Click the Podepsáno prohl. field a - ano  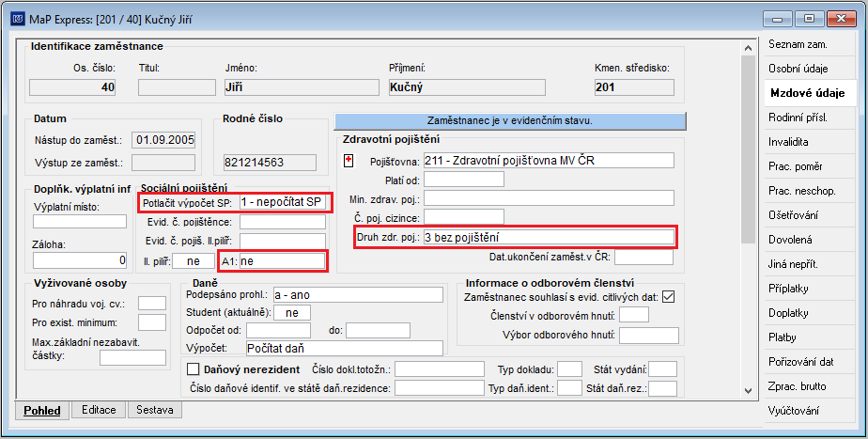tap(358, 295)
